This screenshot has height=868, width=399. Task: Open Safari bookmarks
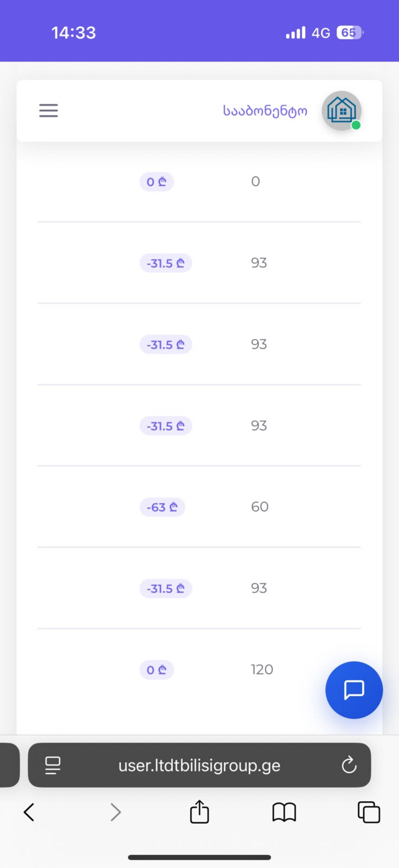(x=284, y=812)
